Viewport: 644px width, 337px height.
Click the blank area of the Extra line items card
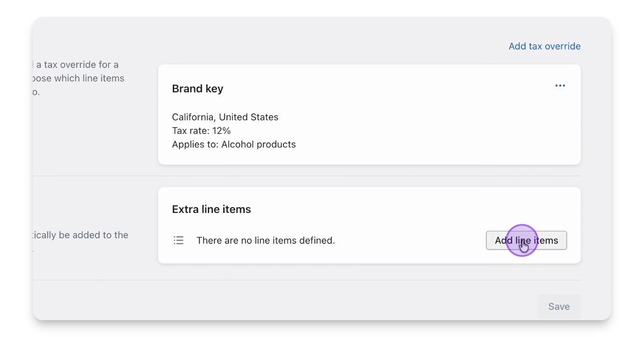coord(398,211)
